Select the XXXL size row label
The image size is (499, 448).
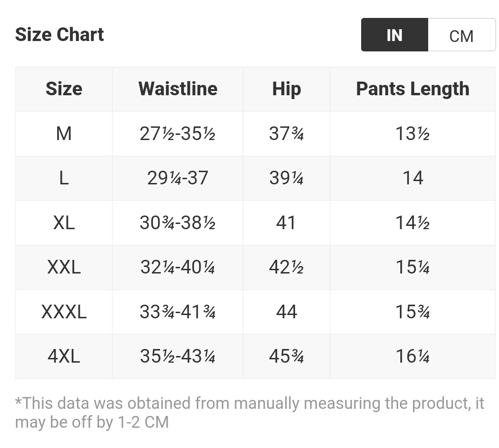(64, 312)
